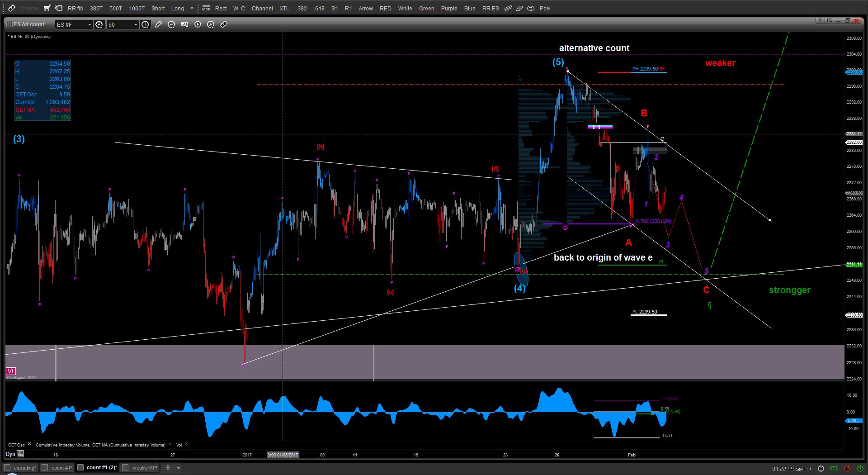The width and height of the screenshot is (868, 475).
Task: Click the 382T toolbar button
Action: click(96, 9)
